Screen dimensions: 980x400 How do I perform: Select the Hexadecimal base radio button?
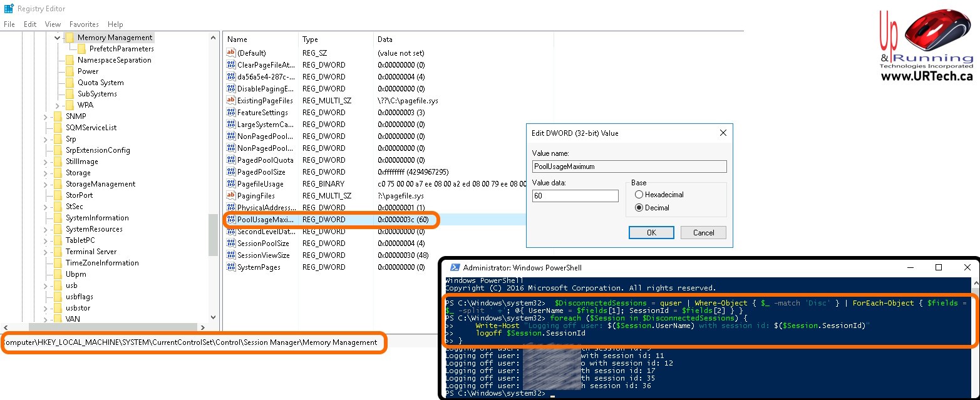pos(639,195)
